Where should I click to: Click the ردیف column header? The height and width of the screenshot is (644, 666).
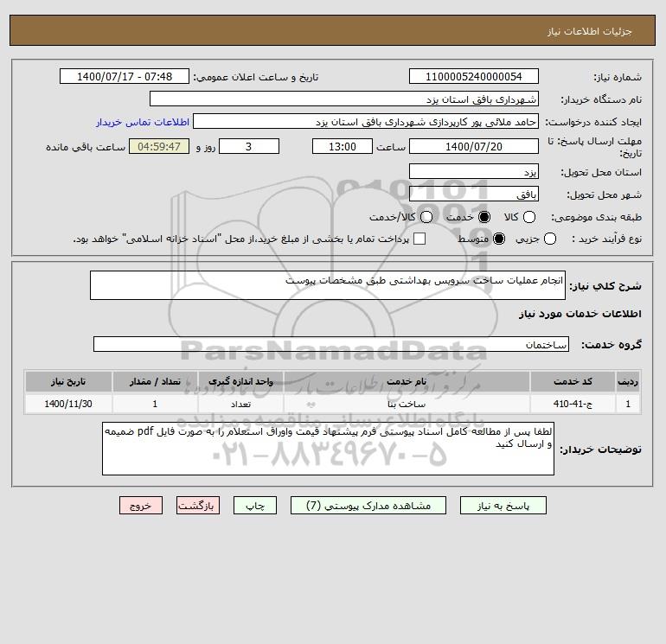[x=628, y=381]
